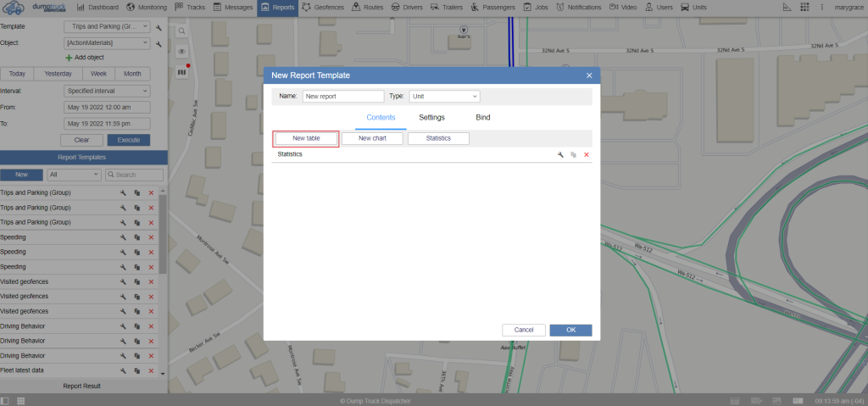Click the copy icon on the Statistics row
The width and height of the screenshot is (868, 406).
[x=573, y=155]
